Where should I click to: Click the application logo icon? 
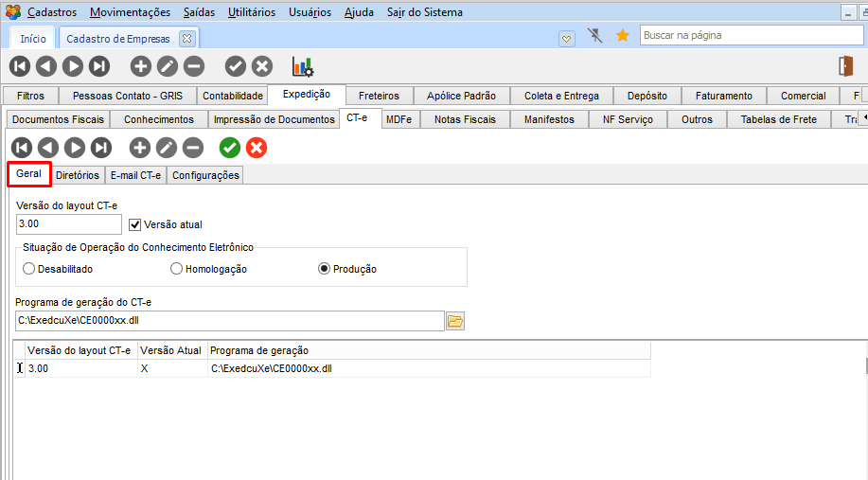click(x=12, y=11)
